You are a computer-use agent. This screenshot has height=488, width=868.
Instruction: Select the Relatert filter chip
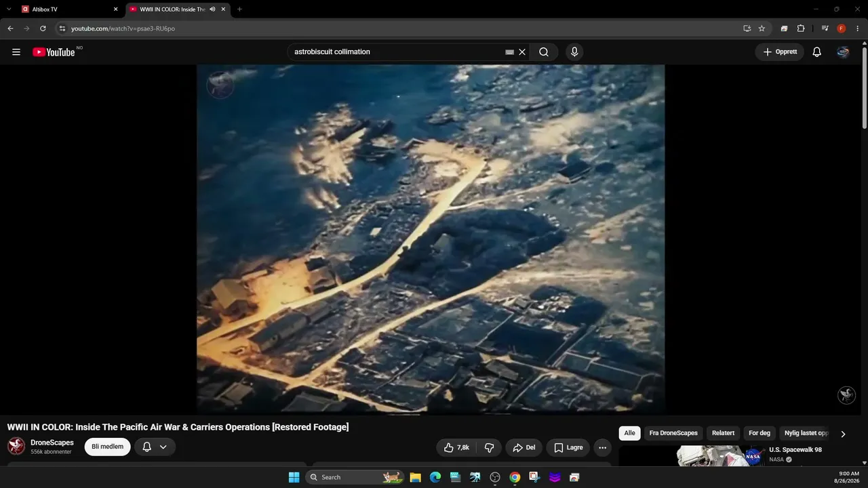(723, 433)
